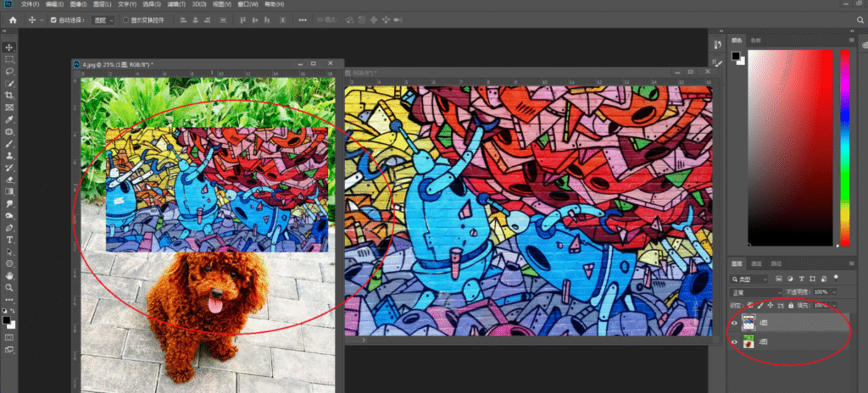Open the History panel icon in dock
This screenshot has width=868, height=393.
[717, 45]
